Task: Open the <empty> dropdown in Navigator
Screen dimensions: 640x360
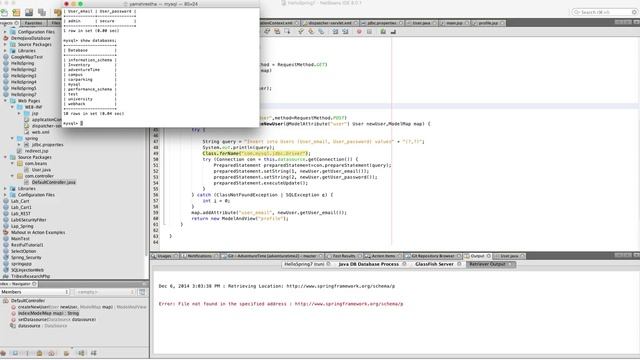Action: [x=105, y=292]
